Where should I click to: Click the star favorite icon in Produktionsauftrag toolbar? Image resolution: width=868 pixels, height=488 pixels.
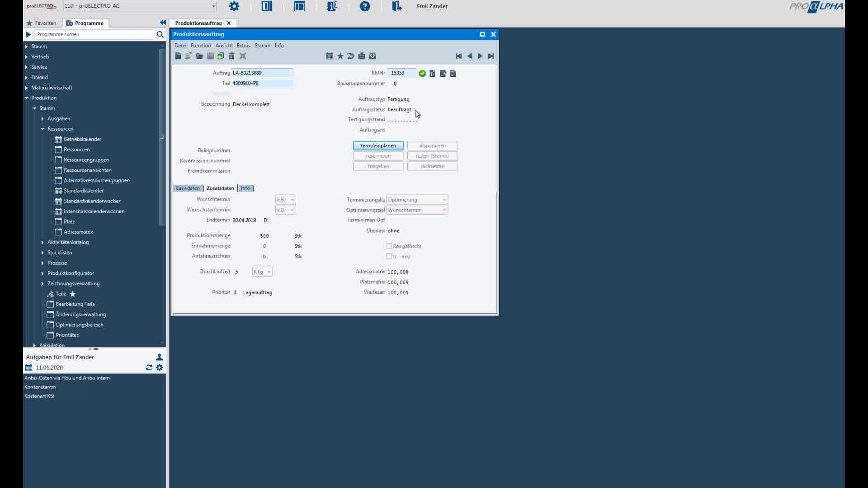(340, 56)
